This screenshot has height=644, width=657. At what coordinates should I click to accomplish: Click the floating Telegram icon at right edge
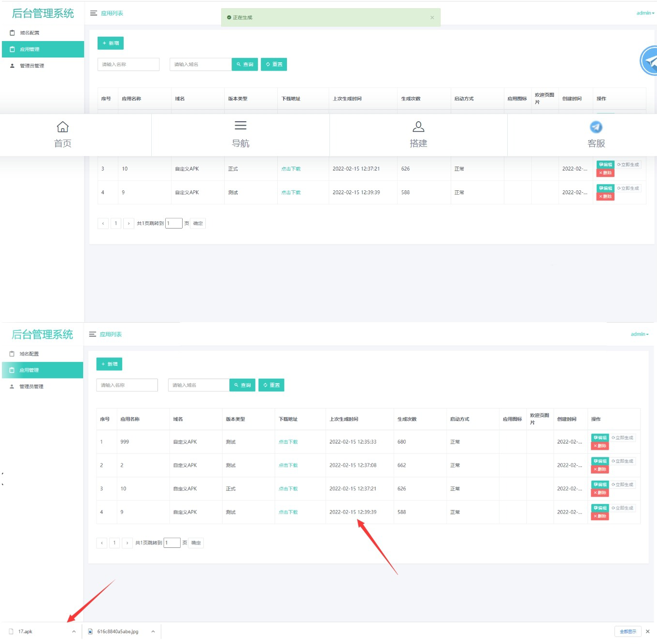click(x=650, y=61)
